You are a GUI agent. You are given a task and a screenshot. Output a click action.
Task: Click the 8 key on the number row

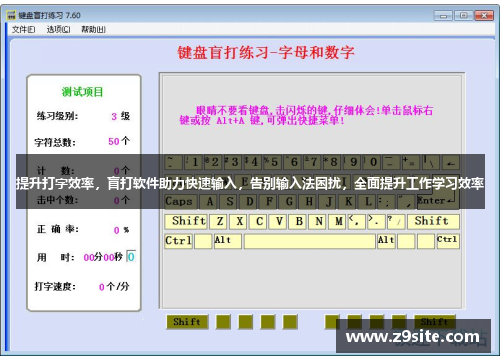[332, 162]
